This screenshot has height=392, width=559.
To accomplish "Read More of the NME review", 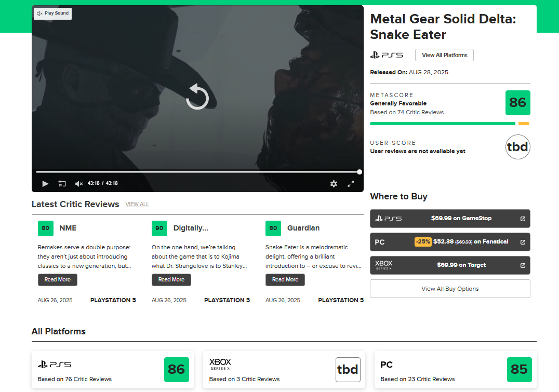I will pyautogui.click(x=57, y=280).
